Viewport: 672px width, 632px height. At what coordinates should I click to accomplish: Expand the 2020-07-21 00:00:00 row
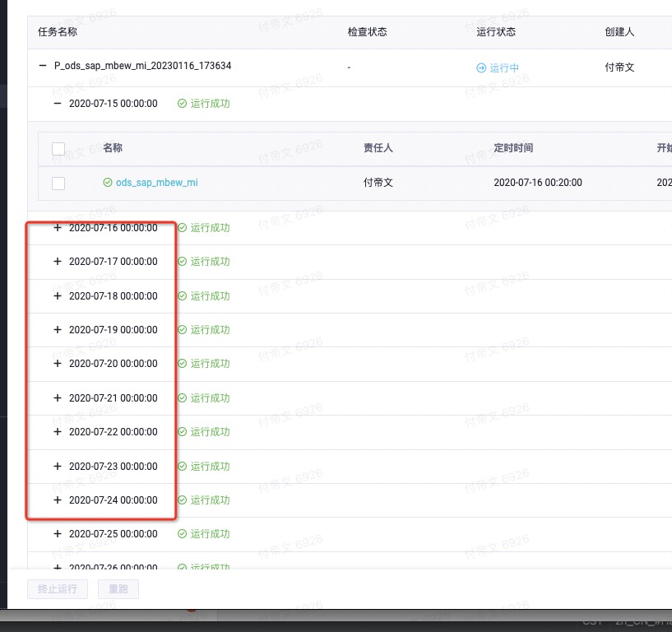[x=58, y=398]
